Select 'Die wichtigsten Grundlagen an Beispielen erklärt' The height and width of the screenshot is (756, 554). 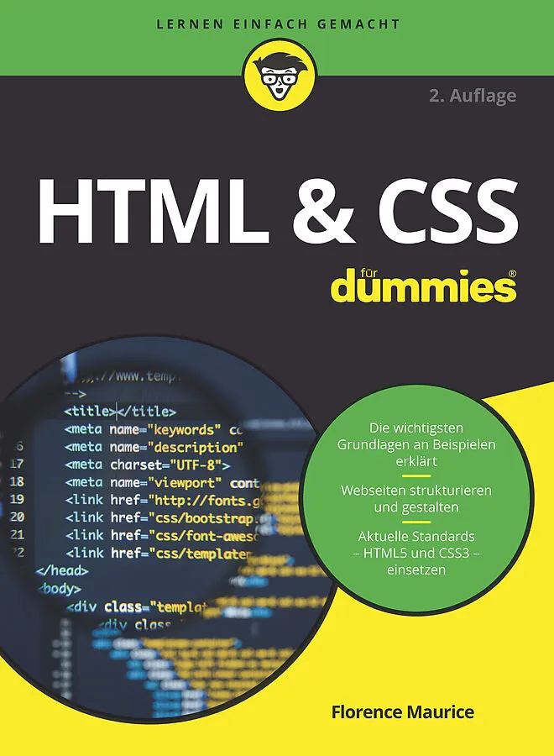416,445
